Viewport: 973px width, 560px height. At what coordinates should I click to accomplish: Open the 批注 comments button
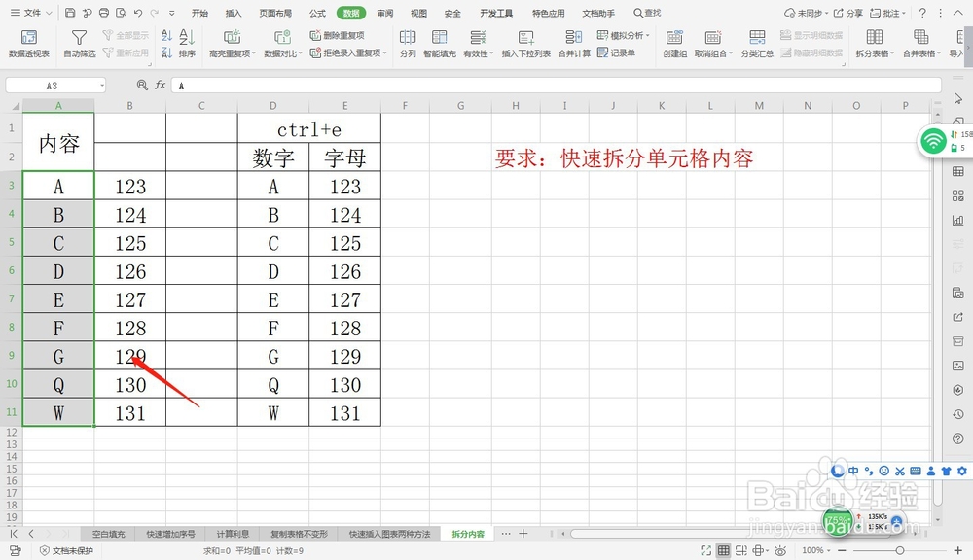pos(887,13)
